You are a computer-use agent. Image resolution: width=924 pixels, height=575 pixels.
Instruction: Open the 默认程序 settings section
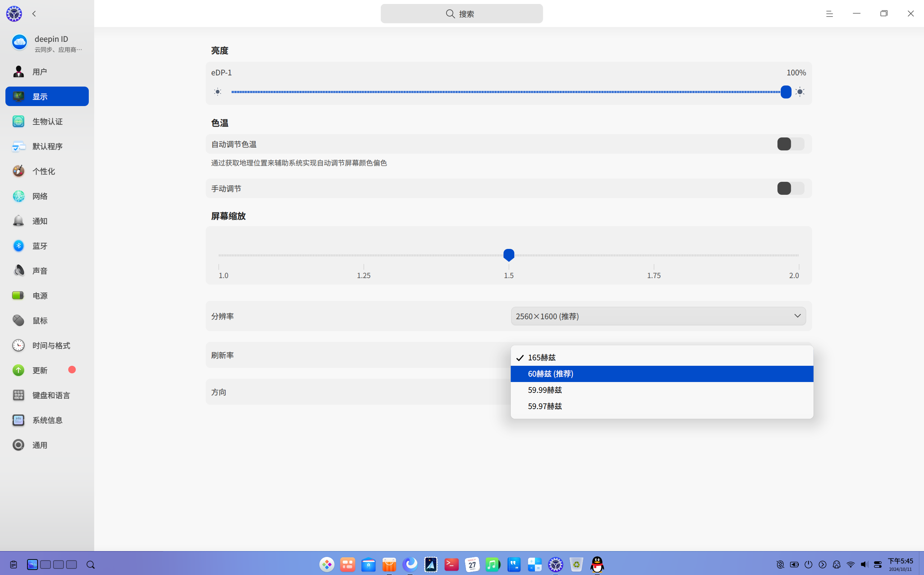[47, 146]
